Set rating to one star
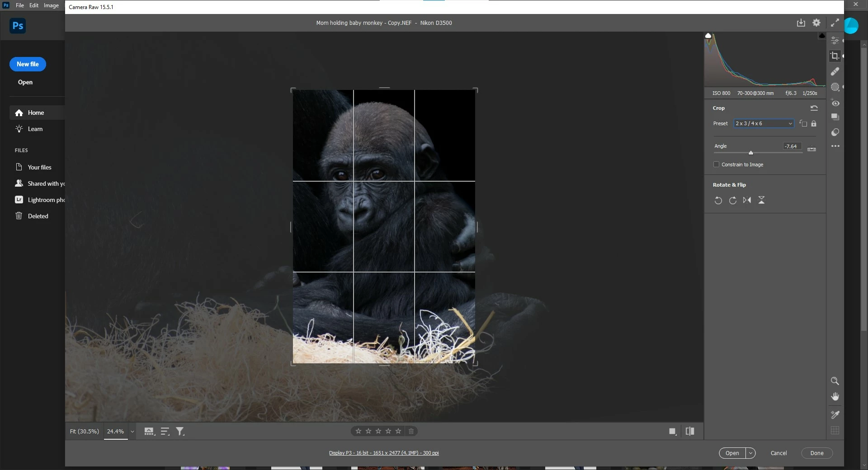The width and height of the screenshot is (868, 470). (x=359, y=431)
